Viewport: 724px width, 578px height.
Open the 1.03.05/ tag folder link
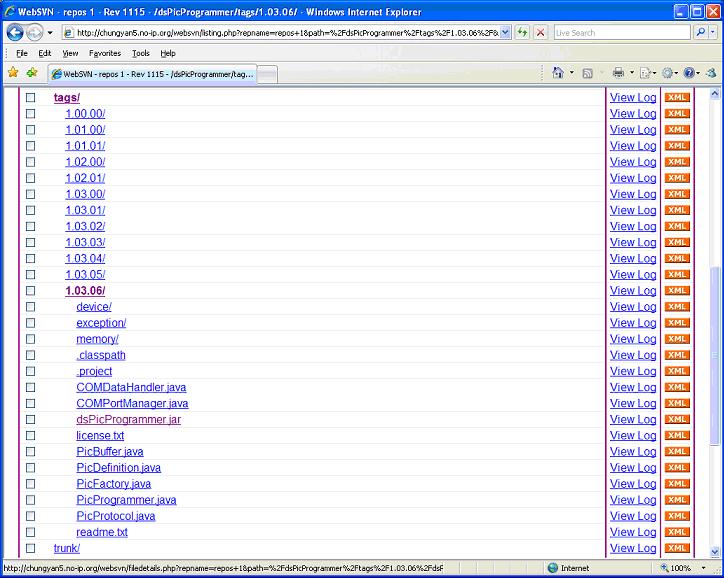pyautogui.click(x=85, y=274)
